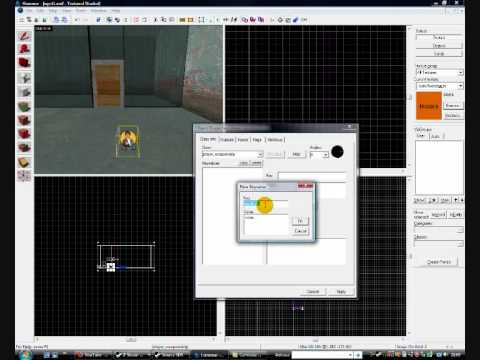The image size is (480, 360).
Task: Click the smaller grid toolbar icon
Action: 37,20
